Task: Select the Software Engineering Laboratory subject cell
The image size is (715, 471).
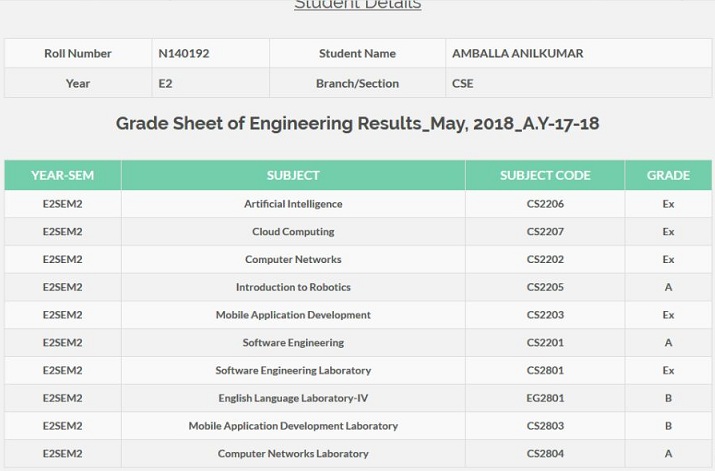Action: click(x=293, y=370)
